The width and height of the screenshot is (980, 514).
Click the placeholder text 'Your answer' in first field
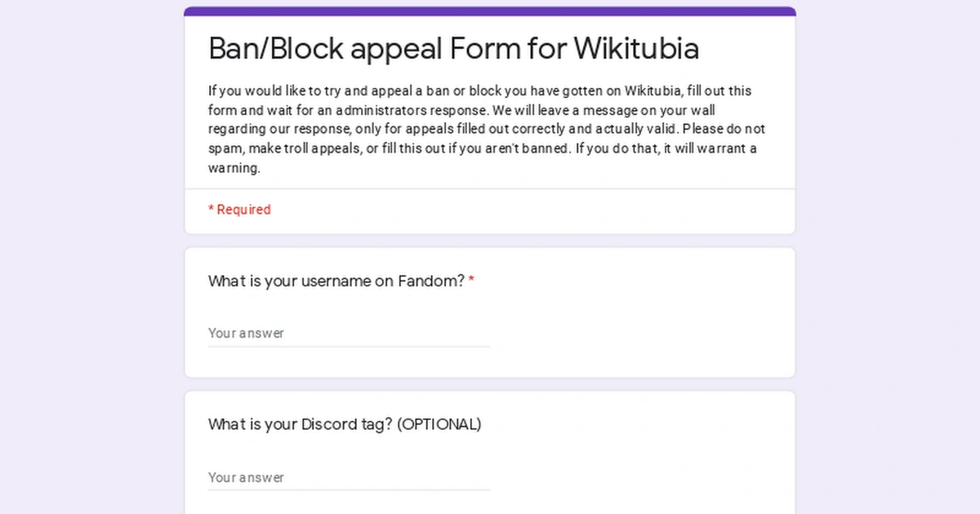(x=246, y=333)
